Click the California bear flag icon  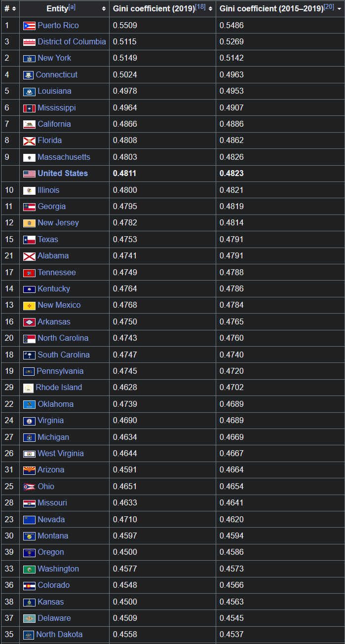coord(29,124)
